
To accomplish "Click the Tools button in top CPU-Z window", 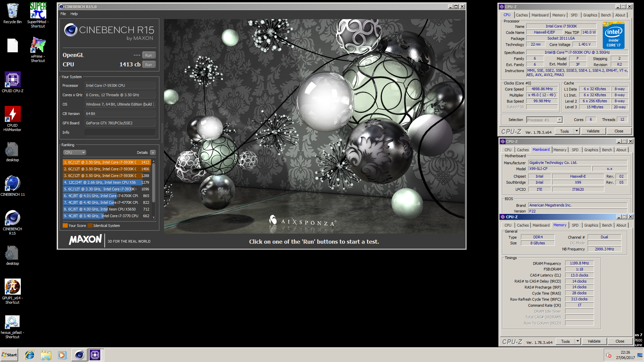I will pos(565,131).
